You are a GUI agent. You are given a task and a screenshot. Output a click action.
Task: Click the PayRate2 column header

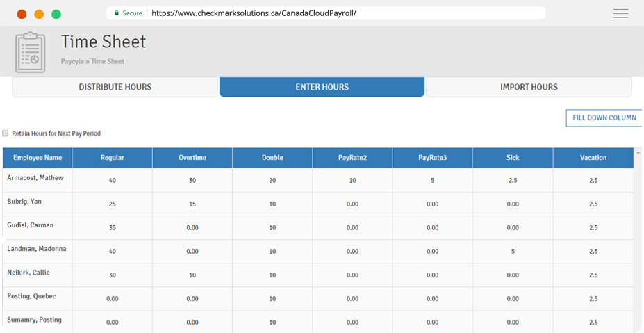[352, 158]
